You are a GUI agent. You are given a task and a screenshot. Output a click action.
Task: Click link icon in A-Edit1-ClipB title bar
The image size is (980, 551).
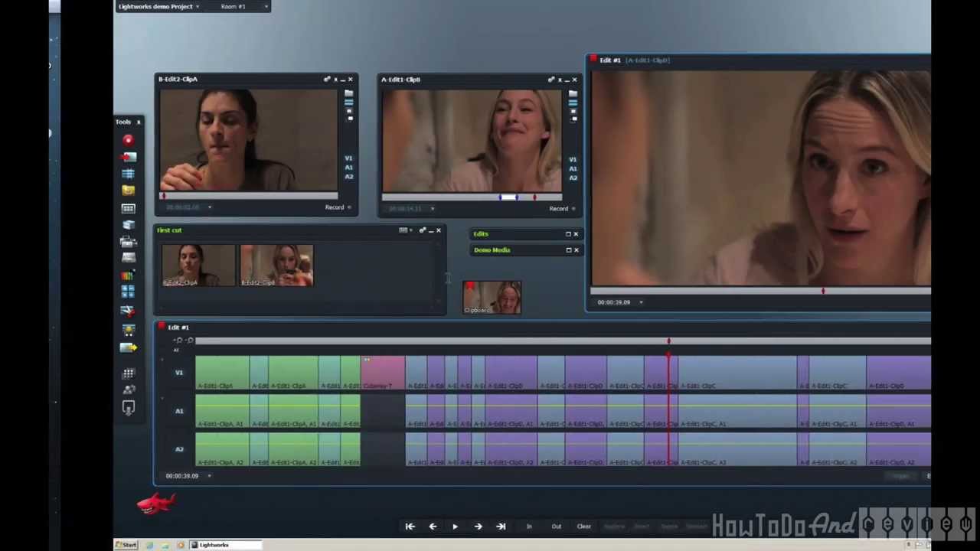(x=550, y=80)
